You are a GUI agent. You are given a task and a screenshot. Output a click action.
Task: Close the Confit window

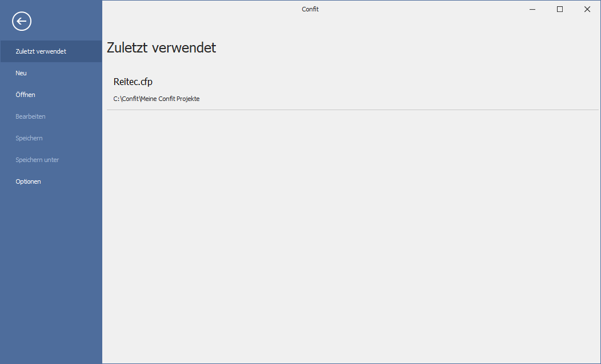click(x=587, y=9)
